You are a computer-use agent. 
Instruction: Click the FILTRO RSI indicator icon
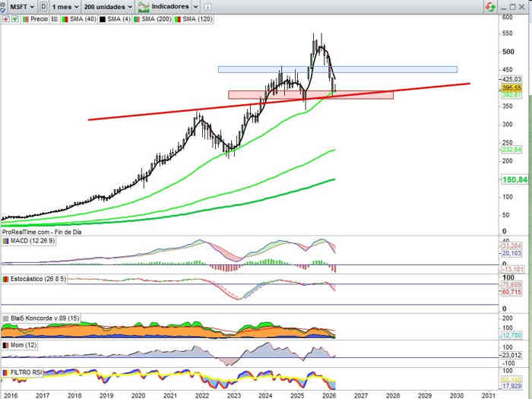click(x=5, y=372)
